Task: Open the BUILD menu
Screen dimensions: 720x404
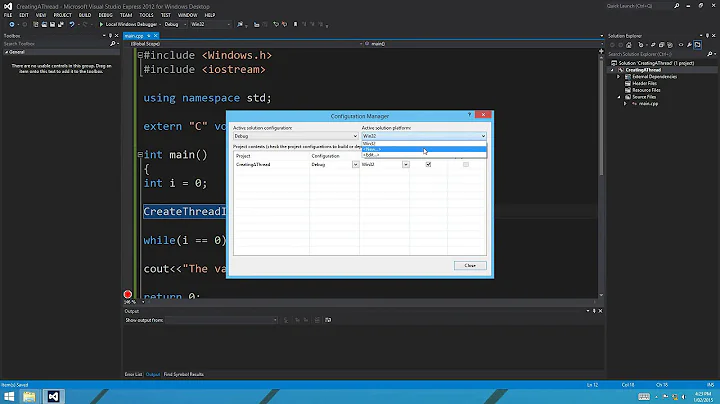Action: (85, 15)
